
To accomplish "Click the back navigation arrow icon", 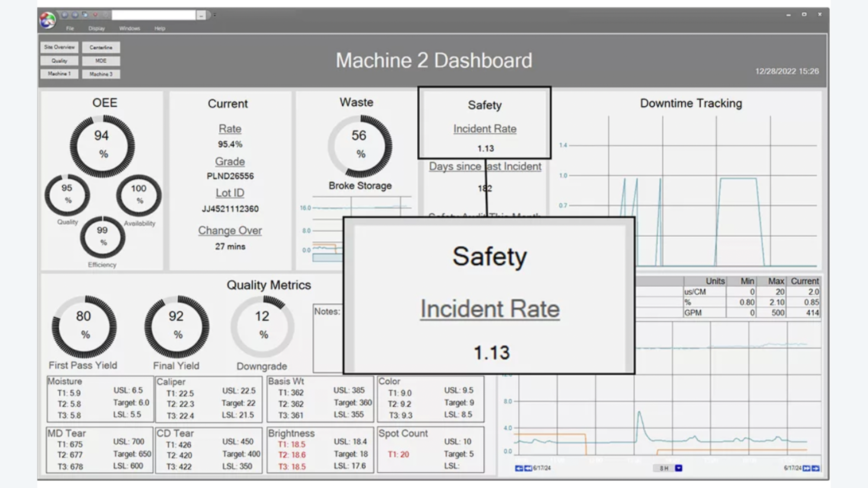I will (x=65, y=15).
